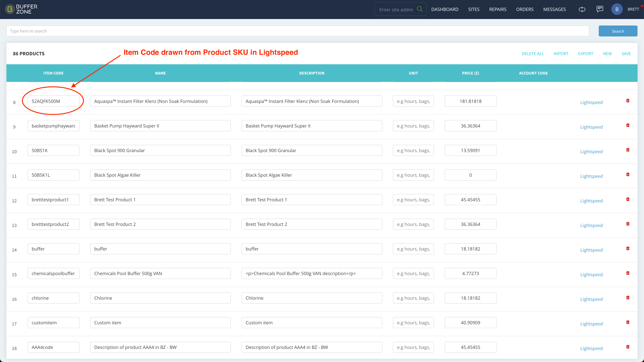Click the 50BSK1L item code field

pyautogui.click(x=54, y=175)
